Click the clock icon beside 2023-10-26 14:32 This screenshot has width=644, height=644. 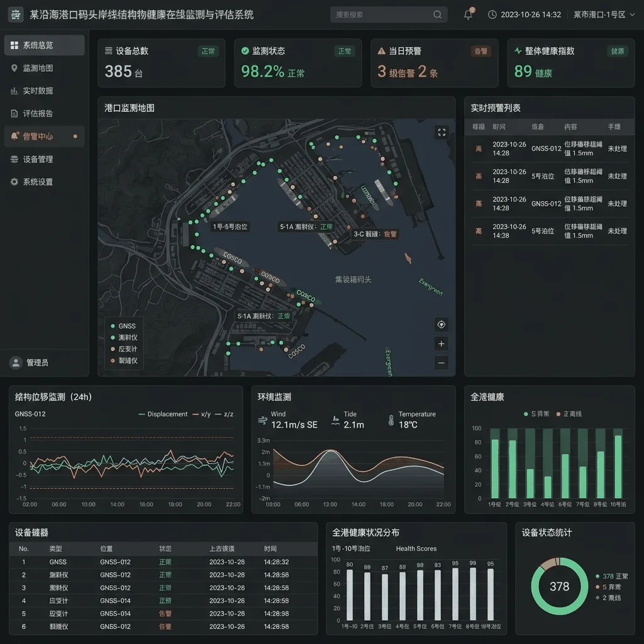492,15
